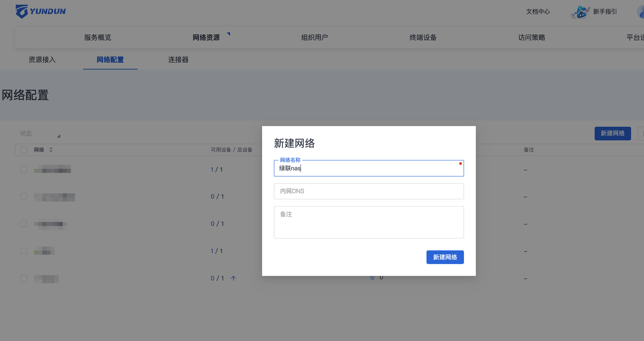The width and height of the screenshot is (644, 341).
Task: Click the 新手指引 mascot icon
Action: [580, 12]
